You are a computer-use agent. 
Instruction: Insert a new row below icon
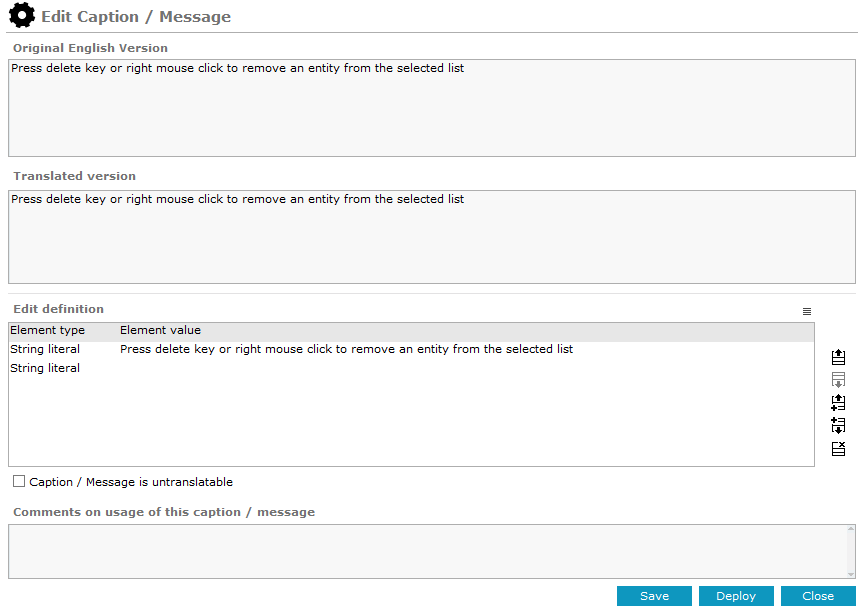[x=838, y=425]
